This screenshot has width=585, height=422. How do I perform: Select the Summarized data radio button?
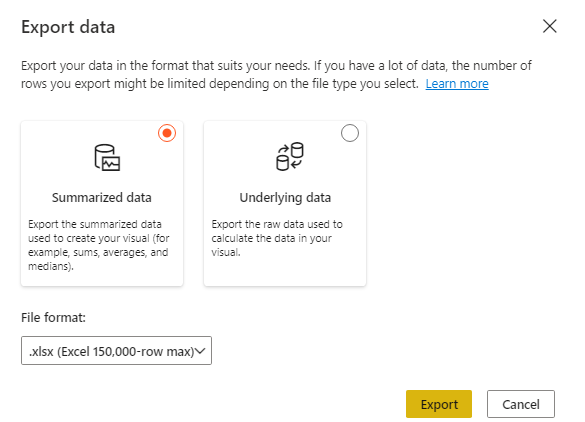point(167,133)
